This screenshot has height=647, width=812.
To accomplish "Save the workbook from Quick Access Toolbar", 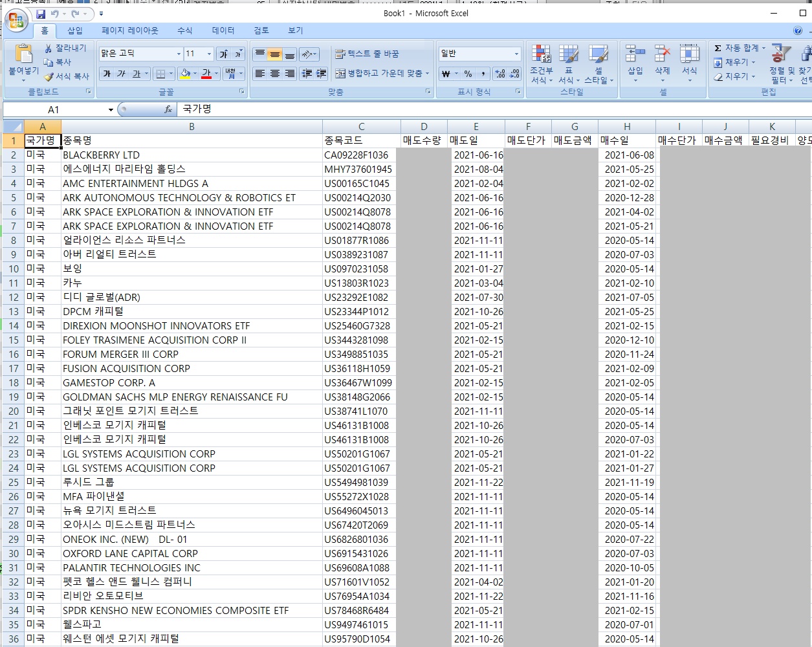I will [41, 14].
